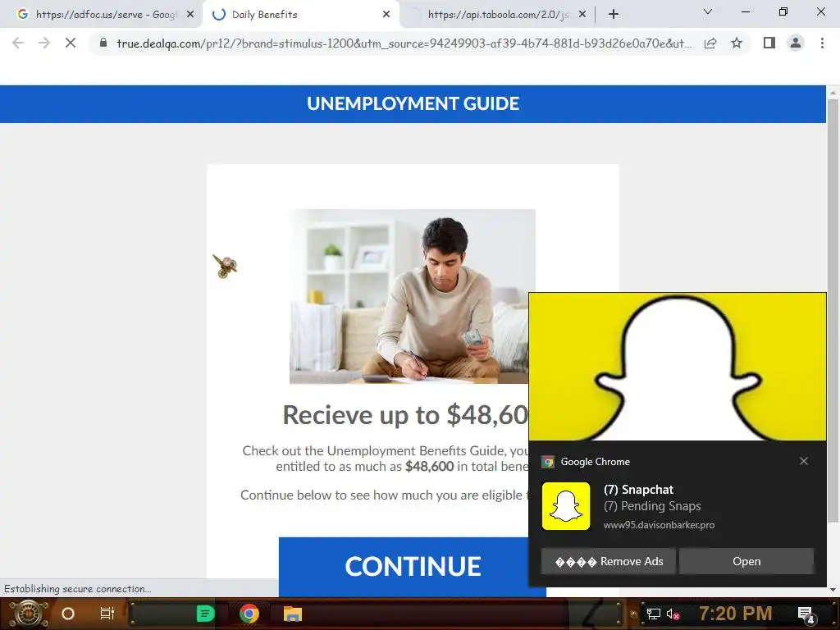Select the Daily Benefits tab
The height and width of the screenshot is (630, 840).
click(x=301, y=15)
